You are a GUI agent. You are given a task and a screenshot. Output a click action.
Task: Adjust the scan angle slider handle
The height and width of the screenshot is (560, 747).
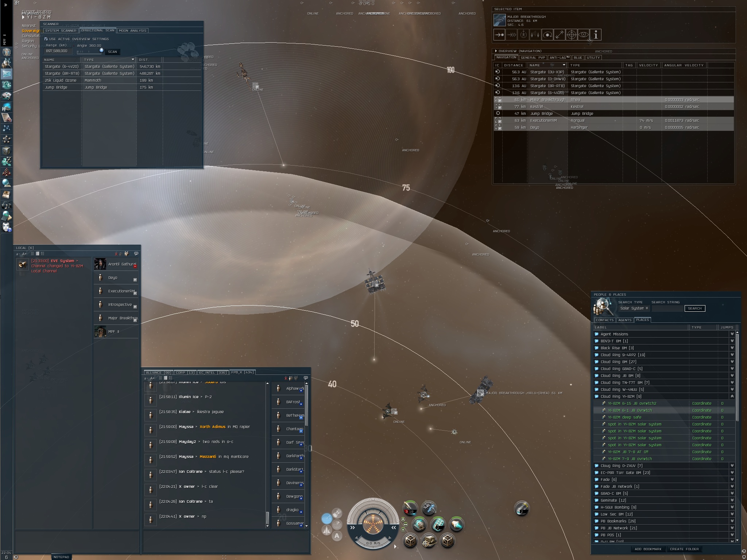click(x=101, y=51)
